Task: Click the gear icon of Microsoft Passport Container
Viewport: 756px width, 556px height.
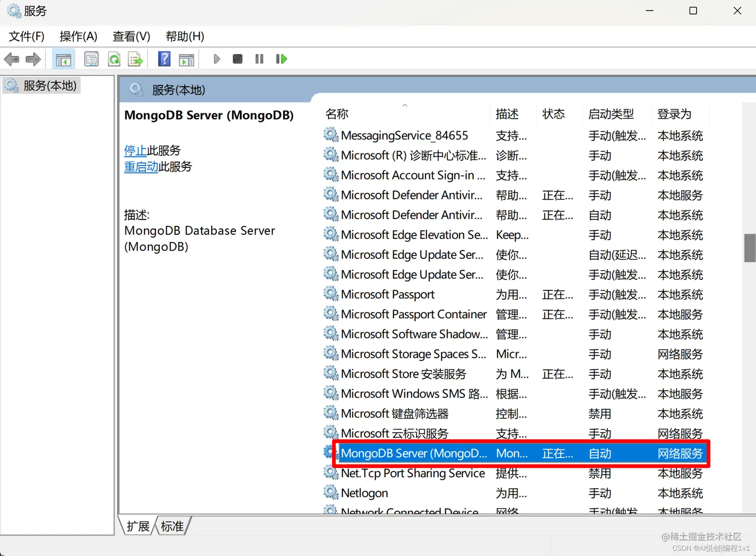Action: 331,313
